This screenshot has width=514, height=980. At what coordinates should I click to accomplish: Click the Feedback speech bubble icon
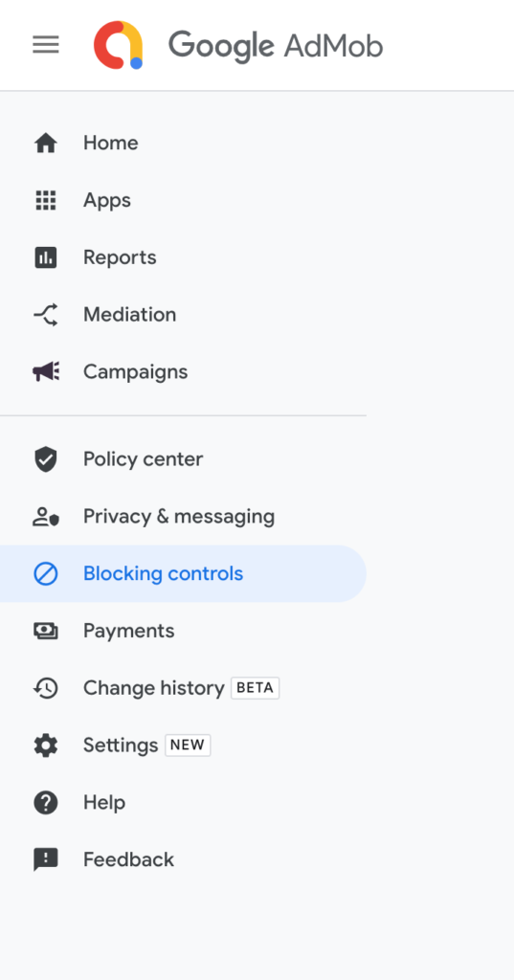[46, 860]
